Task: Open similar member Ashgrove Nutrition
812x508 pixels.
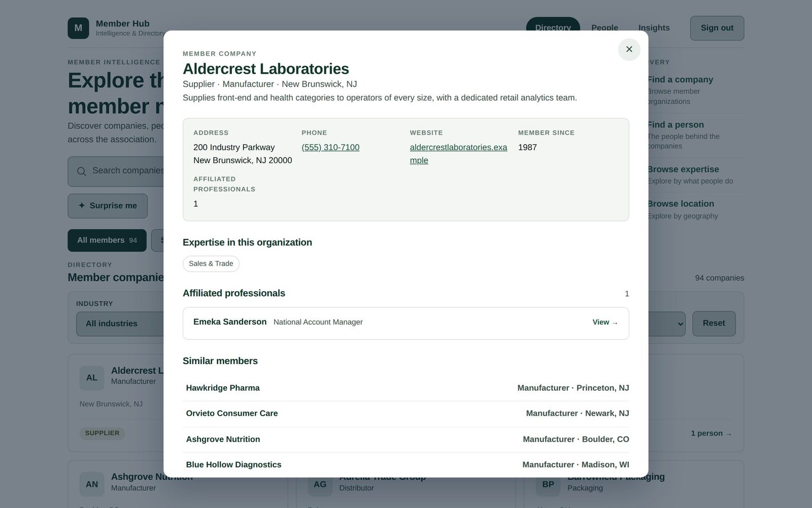Action: coord(406,439)
